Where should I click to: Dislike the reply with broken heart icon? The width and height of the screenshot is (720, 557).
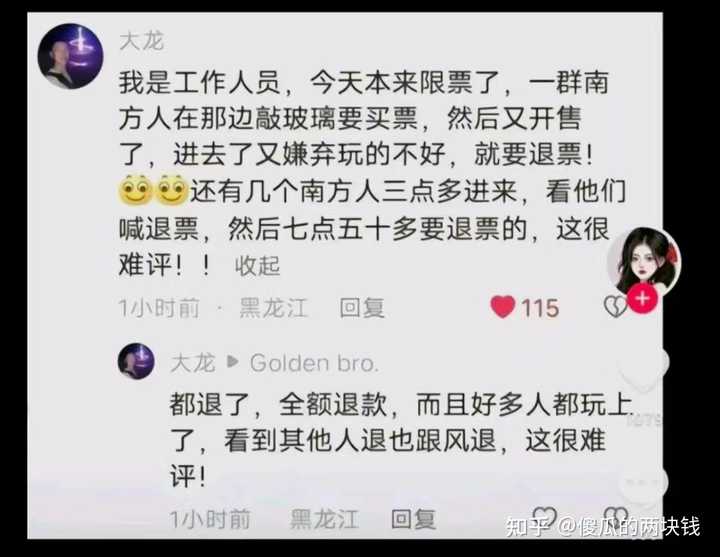click(616, 518)
